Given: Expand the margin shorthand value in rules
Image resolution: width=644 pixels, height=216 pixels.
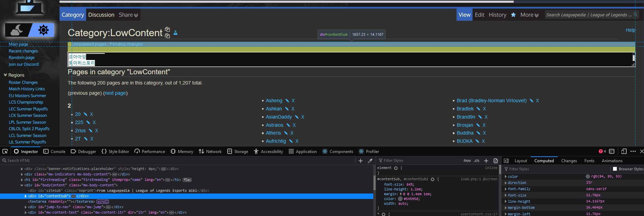Looking at the screenshot, I should tap(401, 194).
